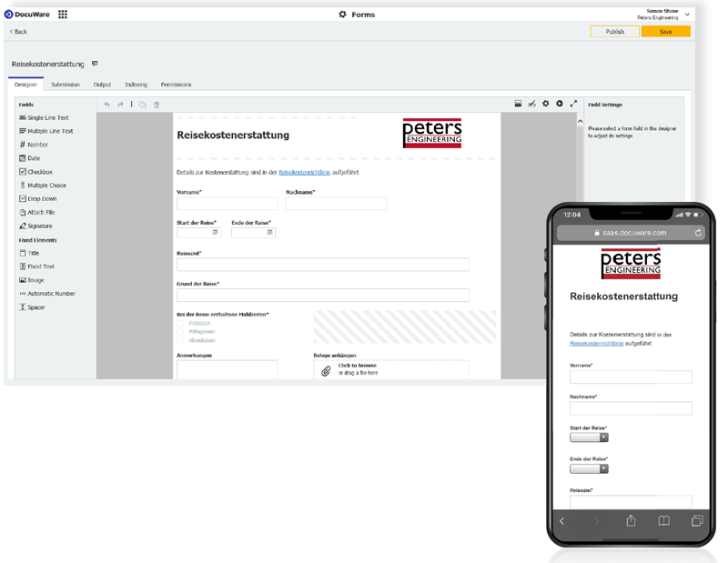The image size is (728, 563).
Task: Open the DocuWare apps grid menu
Action: pyautogui.click(x=61, y=14)
